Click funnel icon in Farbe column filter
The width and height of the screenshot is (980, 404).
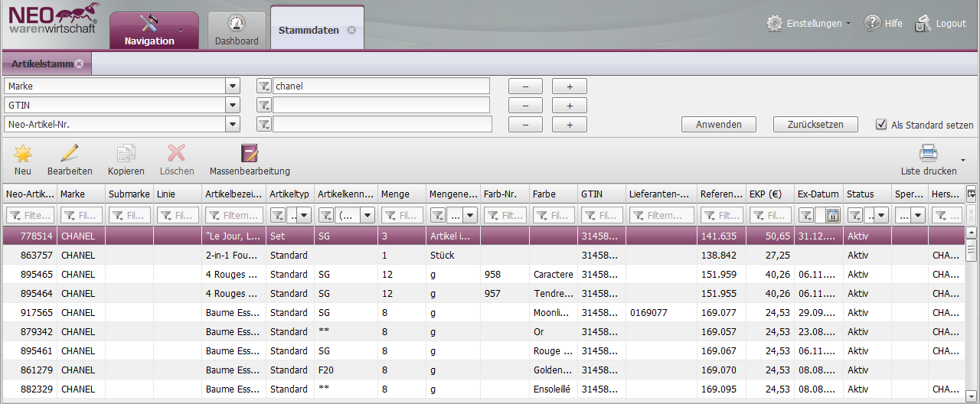coord(544,216)
